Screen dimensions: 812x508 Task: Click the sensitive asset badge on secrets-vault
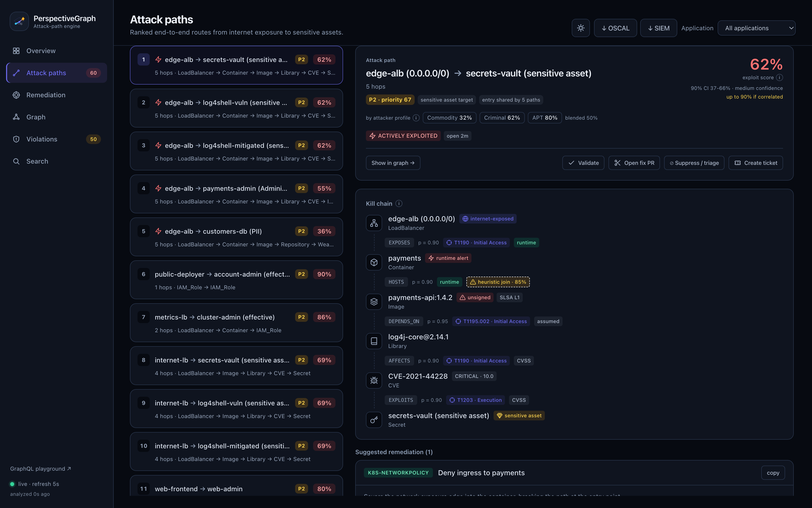[x=519, y=416]
